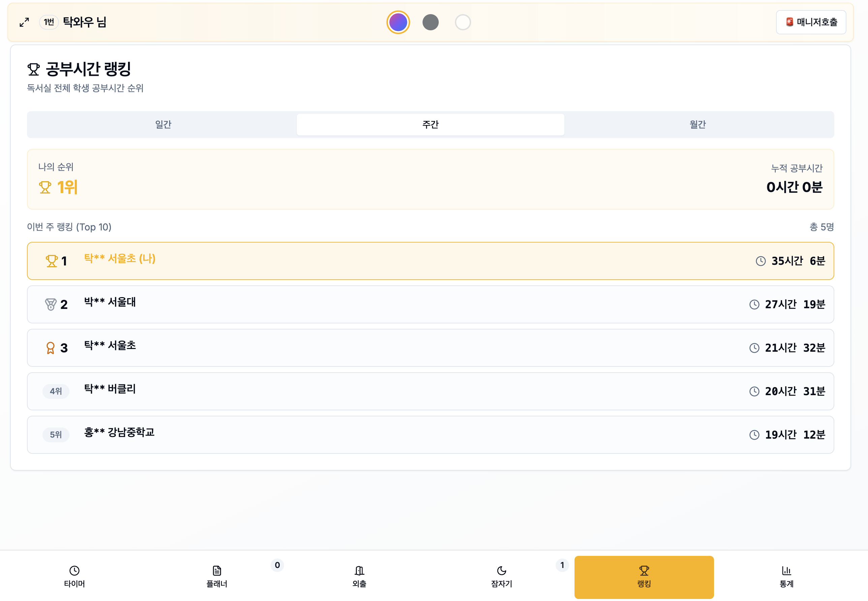Switch to the 일간 tab
This screenshot has height=601, width=868.
[163, 125]
